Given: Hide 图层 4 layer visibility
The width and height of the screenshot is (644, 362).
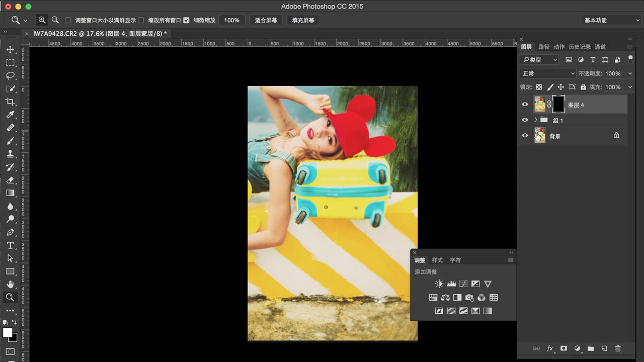Looking at the screenshot, I should 525,105.
